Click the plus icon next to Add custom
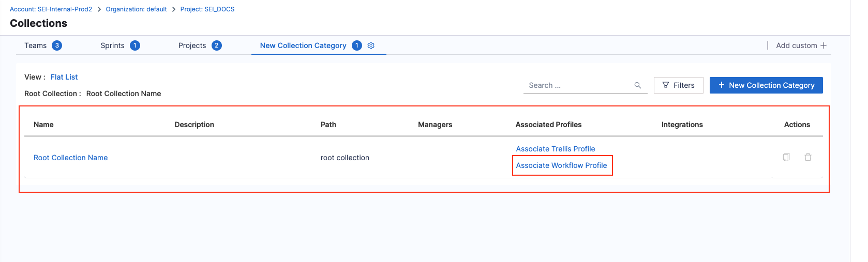The width and height of the screenshot is (868, 262). pyautogui.click(x=824, y=45)
